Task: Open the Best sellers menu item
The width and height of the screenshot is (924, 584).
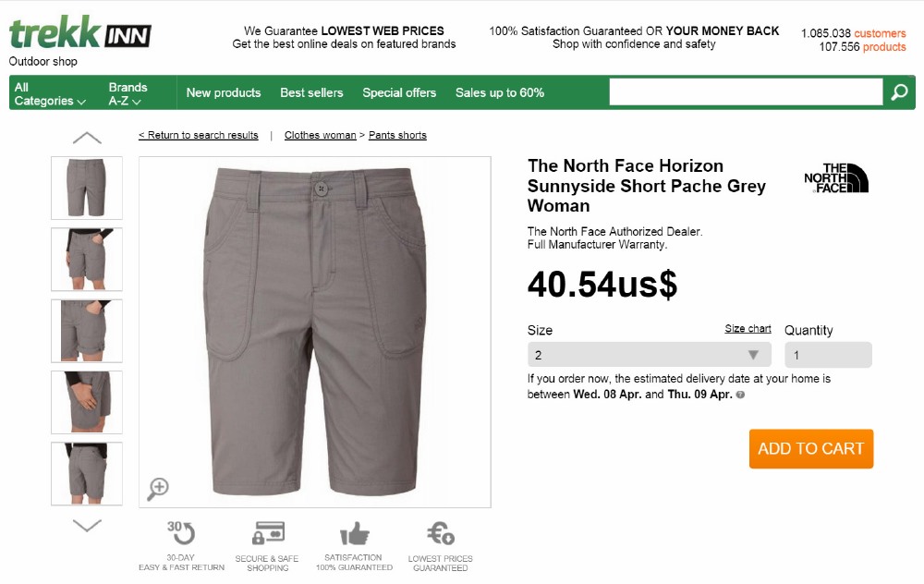Action: 311,92
